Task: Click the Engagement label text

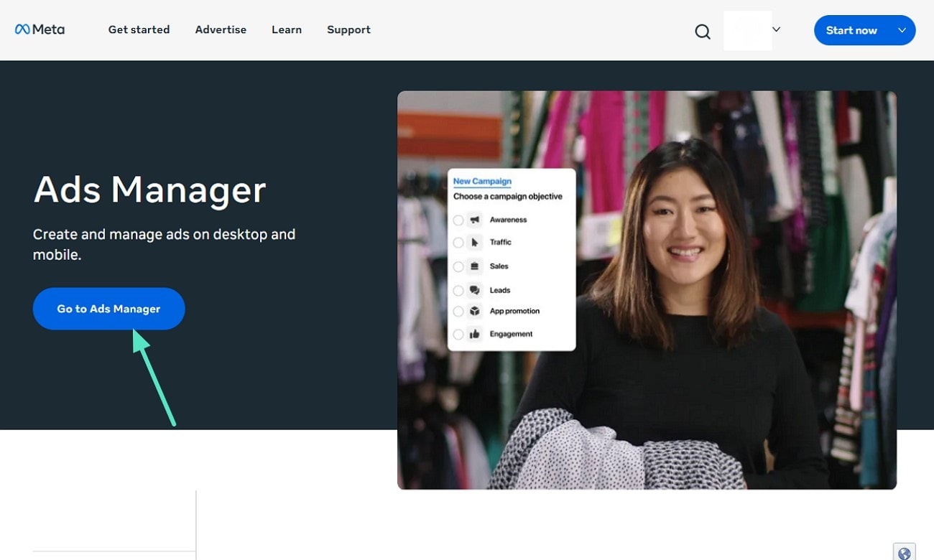Action: [x=511, y=334]
